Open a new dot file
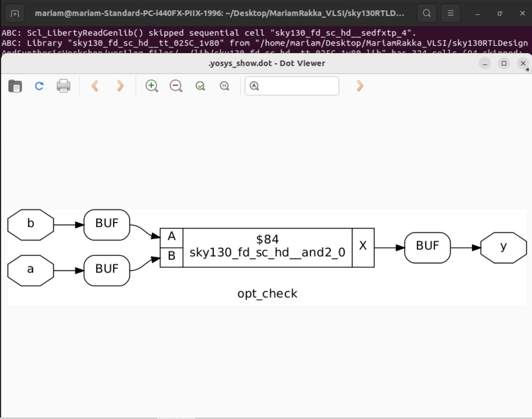 tap(15, 86)
